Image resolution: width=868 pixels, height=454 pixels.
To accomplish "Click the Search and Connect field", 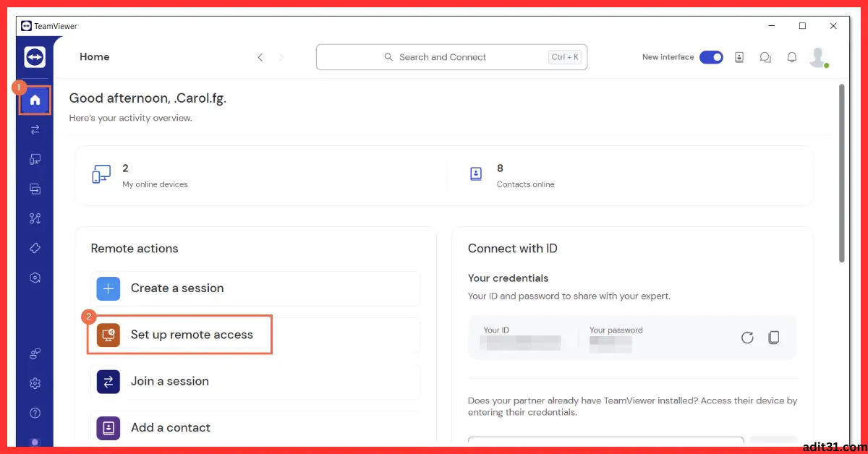I will [451, 57].
